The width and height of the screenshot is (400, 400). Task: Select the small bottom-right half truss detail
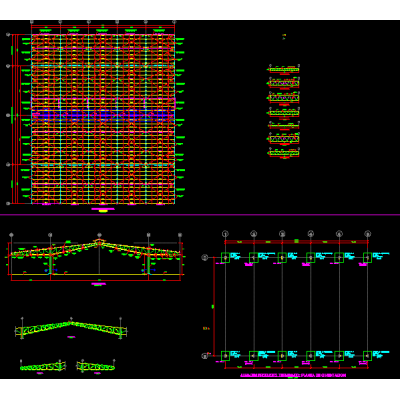[96, 367]
